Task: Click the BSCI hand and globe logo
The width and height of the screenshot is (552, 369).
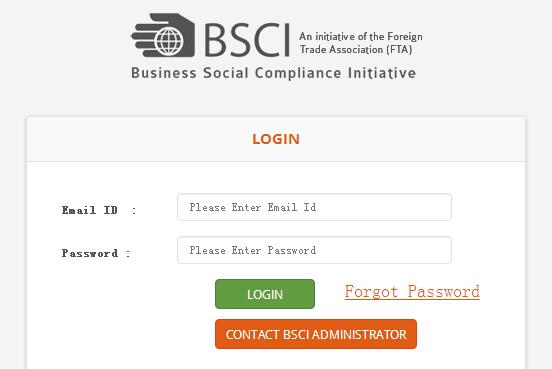Action: coord(163,35)
